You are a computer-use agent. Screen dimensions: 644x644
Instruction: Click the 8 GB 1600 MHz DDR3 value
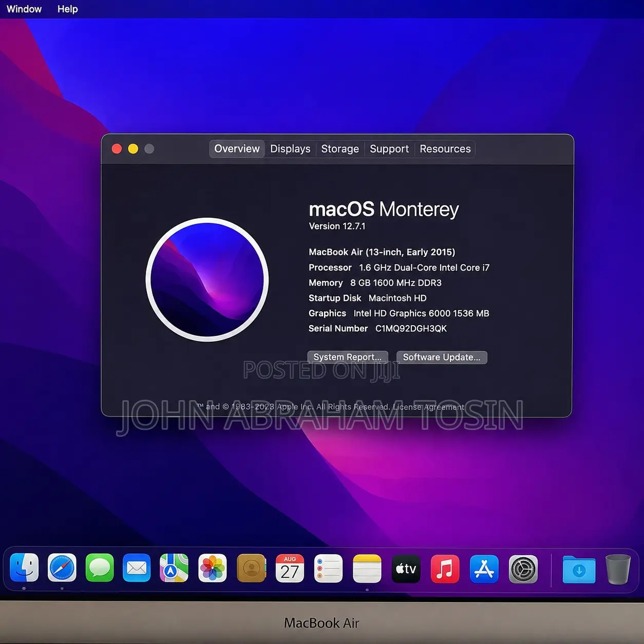[396, 283]
